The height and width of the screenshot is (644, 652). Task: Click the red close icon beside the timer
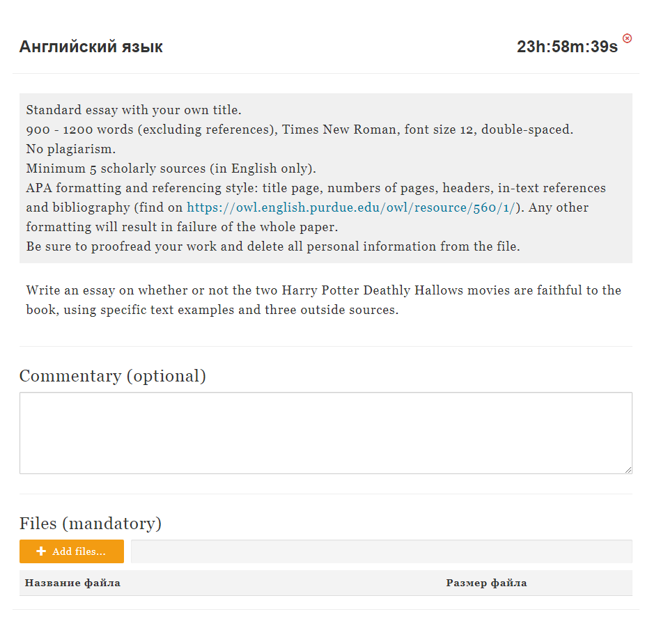click(627, 38)
